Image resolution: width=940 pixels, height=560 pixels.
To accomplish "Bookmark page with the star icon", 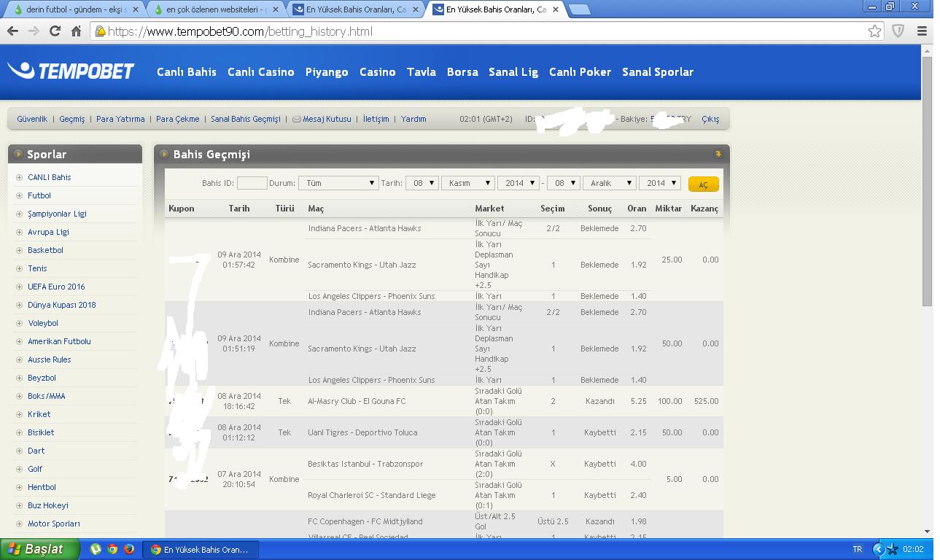I will tap(874, 31).
